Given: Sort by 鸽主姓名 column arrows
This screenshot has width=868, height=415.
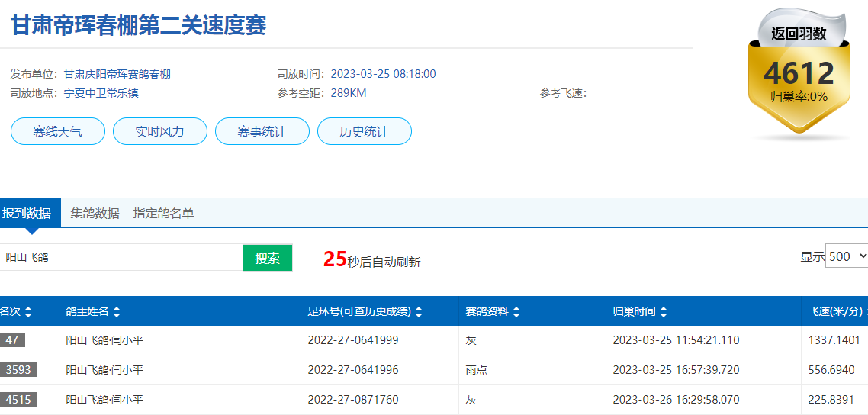Looking at the screenshot, I should point(117,312).
